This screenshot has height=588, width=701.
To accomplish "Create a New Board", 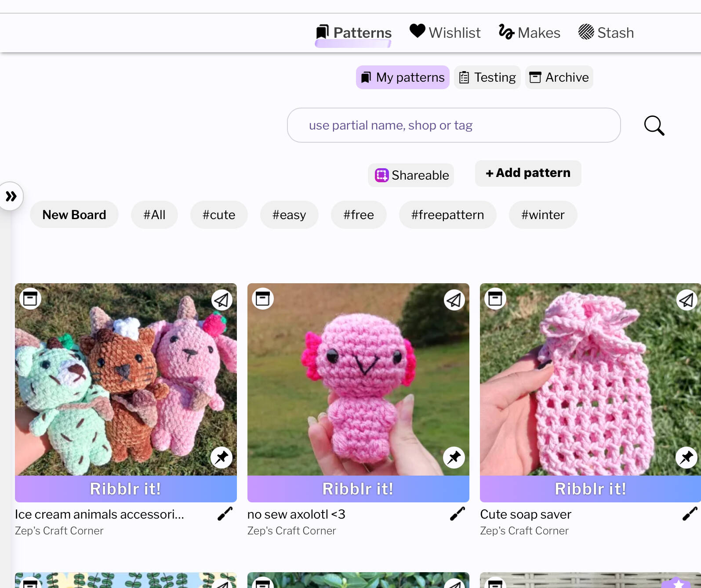I will (x=74, y=215).
